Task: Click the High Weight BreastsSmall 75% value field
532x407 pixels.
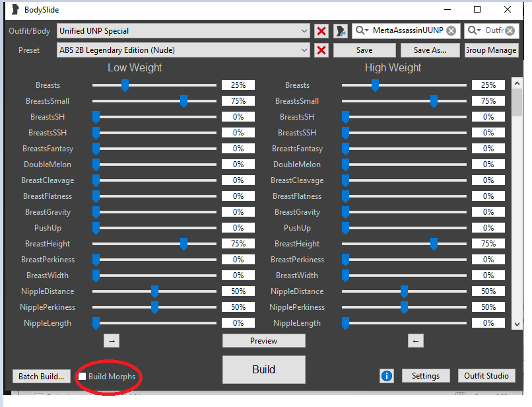Action: pyautogui.click(x=488, y=101)
